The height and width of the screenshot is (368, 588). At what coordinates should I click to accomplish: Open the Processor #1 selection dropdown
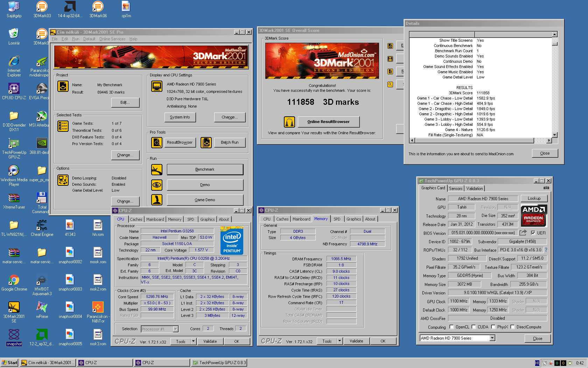pos(175,329)
